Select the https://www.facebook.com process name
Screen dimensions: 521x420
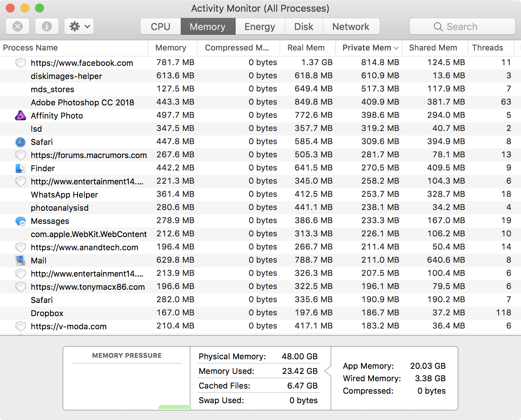82,63
